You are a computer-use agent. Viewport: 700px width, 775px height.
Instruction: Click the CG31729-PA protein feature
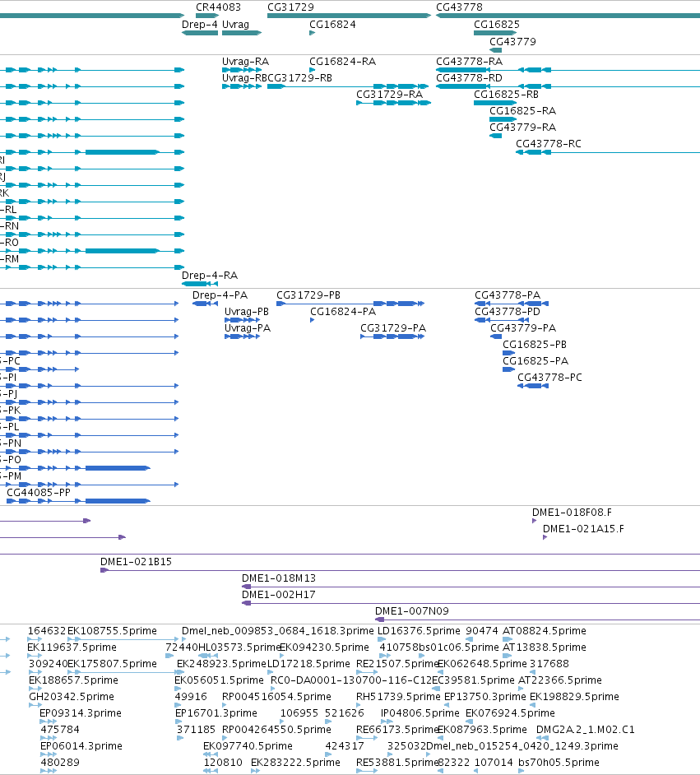[x=392, y=336]
